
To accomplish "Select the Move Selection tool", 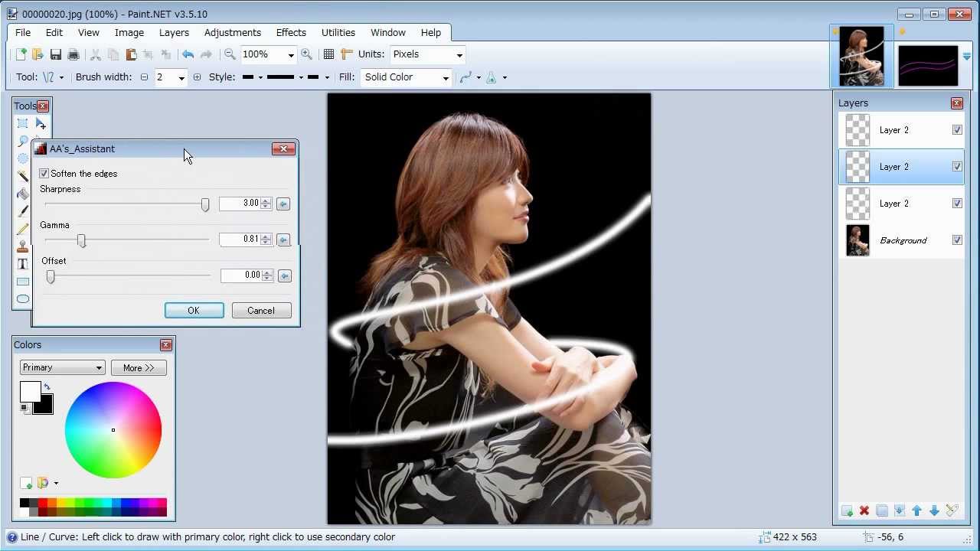I will tap(41, 124).
